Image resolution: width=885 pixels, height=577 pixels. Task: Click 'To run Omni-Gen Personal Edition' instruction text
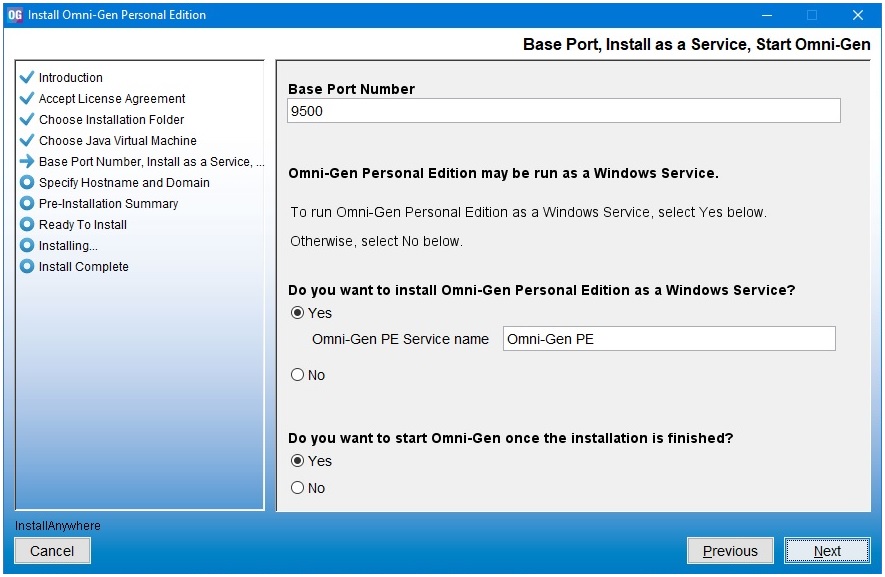(528, 212)
